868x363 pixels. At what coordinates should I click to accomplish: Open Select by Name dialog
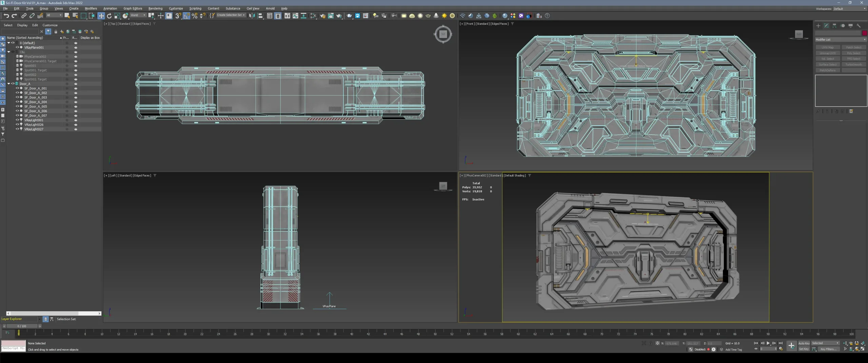[x=75, y=16]
